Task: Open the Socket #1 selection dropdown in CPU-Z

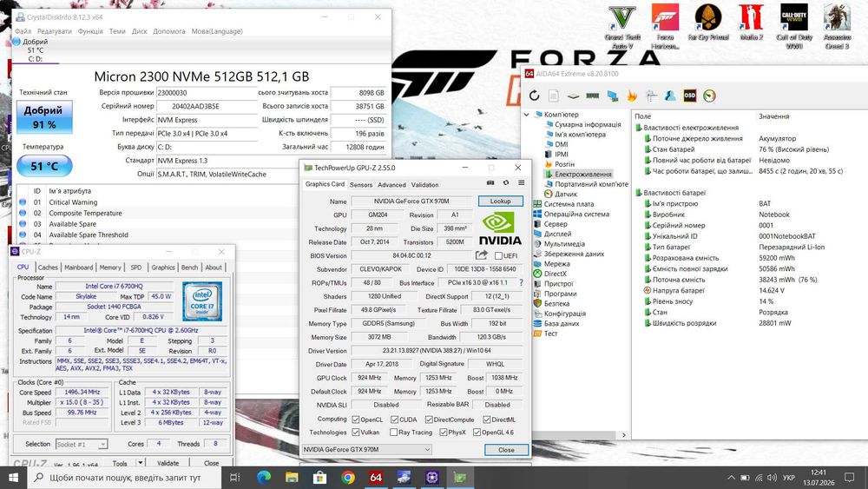Action: click(x=82, y=444)
